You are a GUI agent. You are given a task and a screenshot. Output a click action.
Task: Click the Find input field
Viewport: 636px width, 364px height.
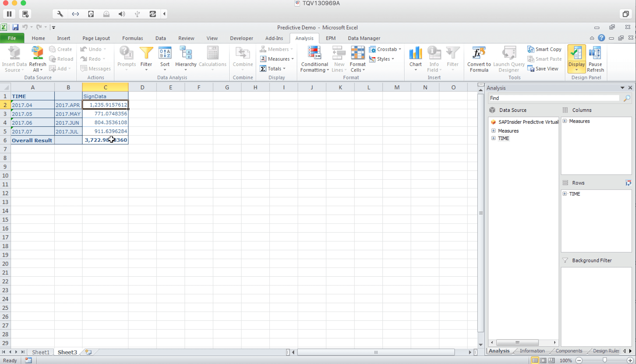554,98
